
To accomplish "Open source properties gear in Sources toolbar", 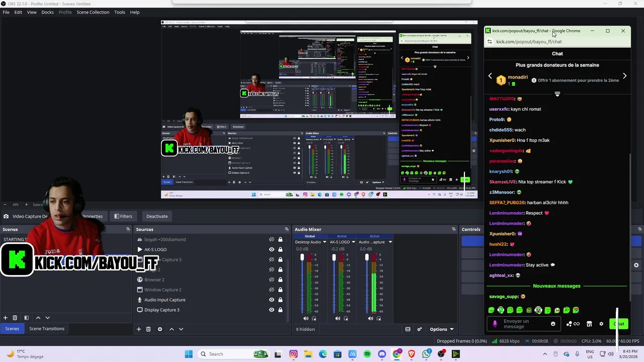I will point(160,329).
